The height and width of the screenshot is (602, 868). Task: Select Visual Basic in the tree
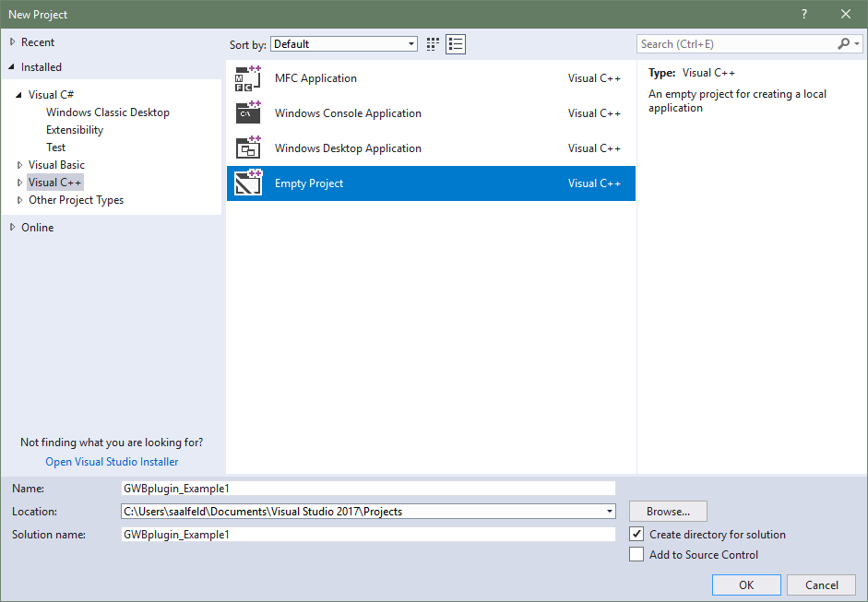(56, 165)
